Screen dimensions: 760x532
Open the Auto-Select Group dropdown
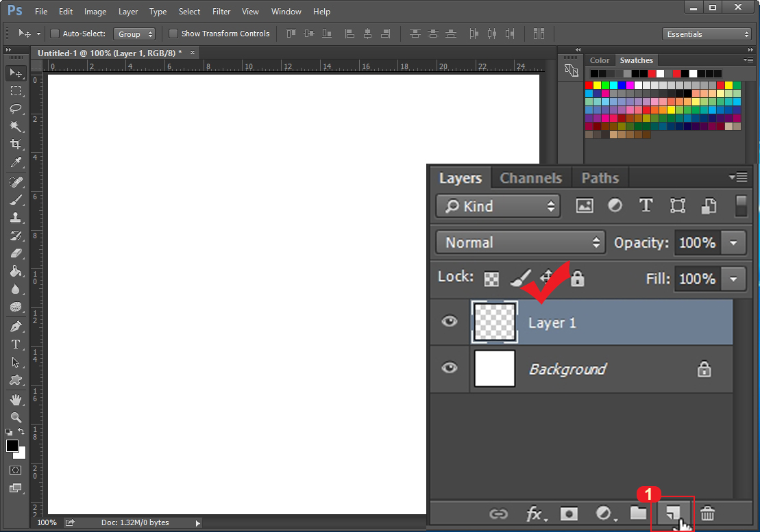(134, 34)
